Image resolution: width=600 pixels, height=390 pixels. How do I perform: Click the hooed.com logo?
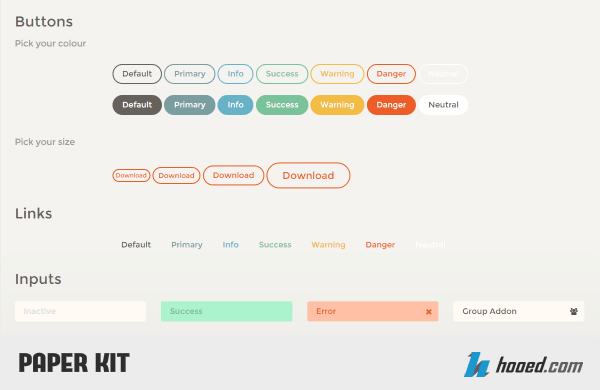[x=523, y=365]
